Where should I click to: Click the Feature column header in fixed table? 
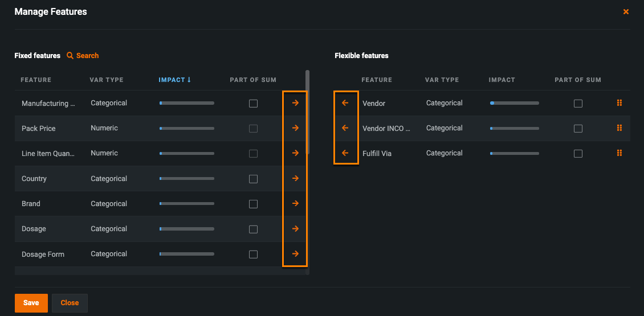[36, 80]
